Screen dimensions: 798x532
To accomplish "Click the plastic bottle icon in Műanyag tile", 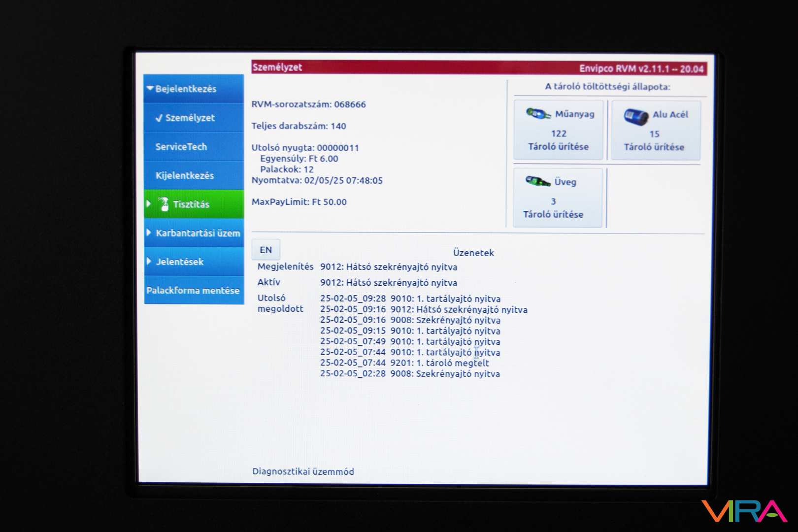I will pyautogui.click(x=538, y=114).
